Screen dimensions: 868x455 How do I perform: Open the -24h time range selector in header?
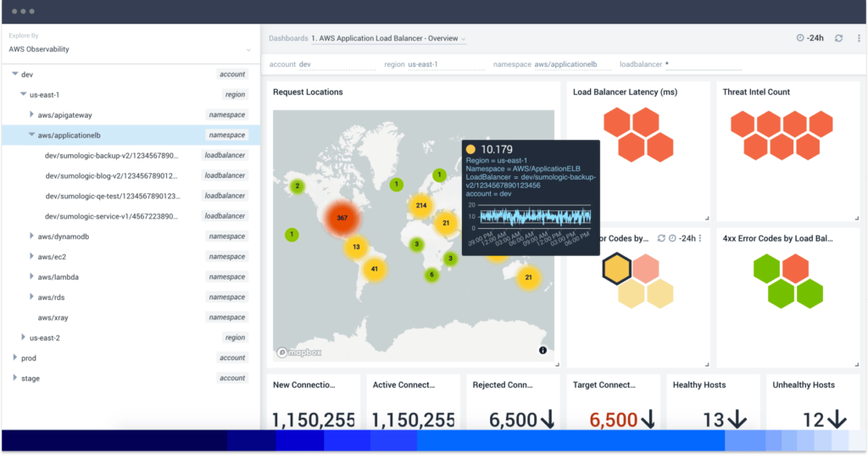[810, 38]
